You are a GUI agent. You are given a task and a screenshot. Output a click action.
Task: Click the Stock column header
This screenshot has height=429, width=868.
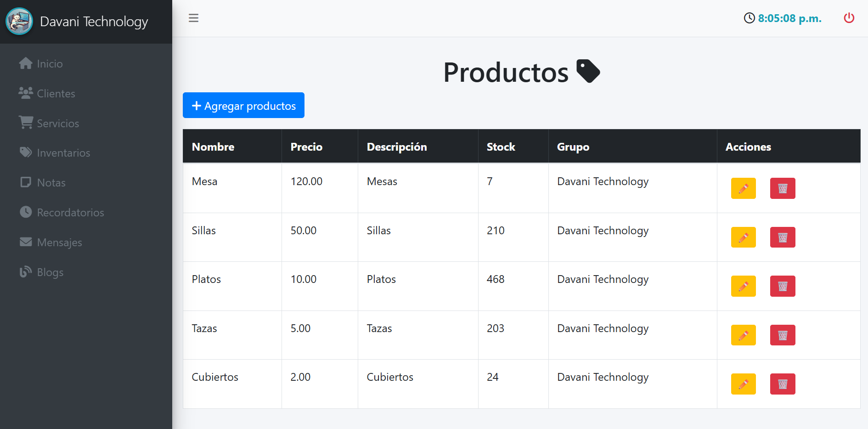[501, 147]
